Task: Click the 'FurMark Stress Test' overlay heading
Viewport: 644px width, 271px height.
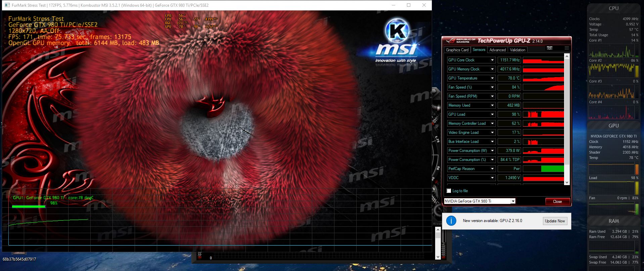Action: (x=36, y=19)
